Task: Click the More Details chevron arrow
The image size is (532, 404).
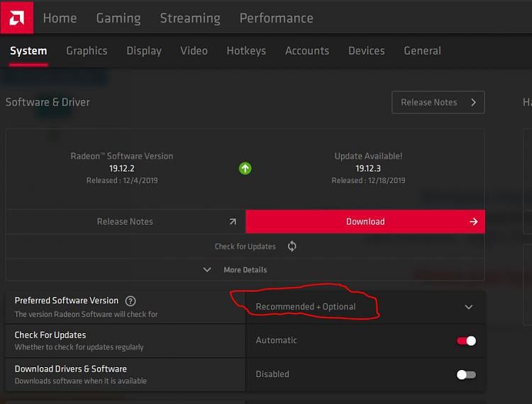Action: click(x=207, y=270)
